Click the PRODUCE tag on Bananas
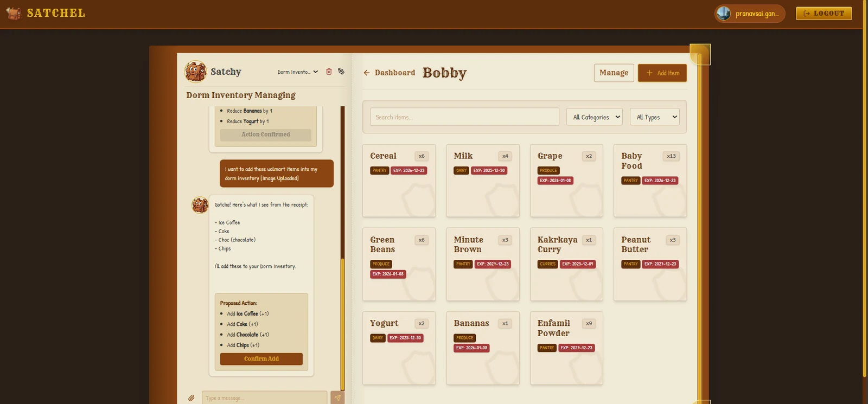Viewport: 868px width, 404px height. pos(465,338)
